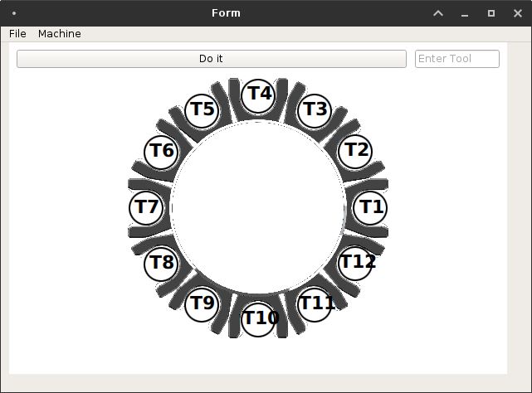Viewport: 532px width, 393px height.
Task: Select tool pocket T2 on carousel
Action: 355,152
